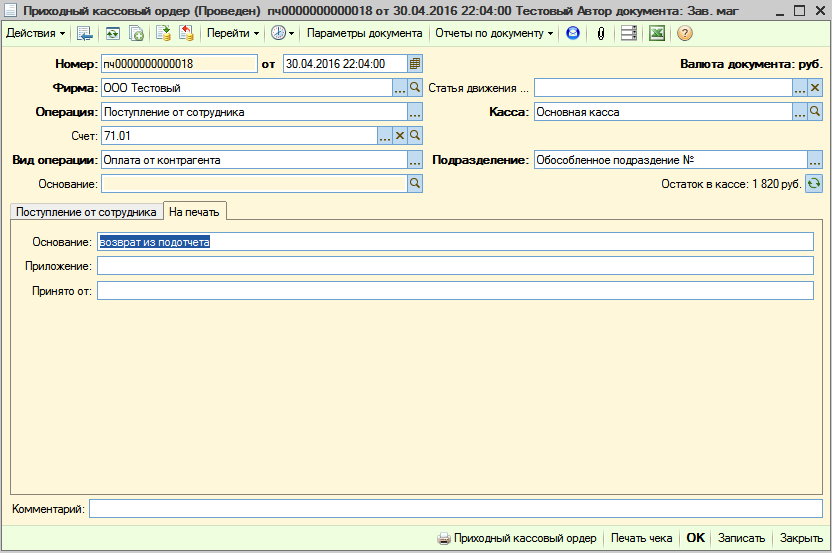Click the date field 30.04.2016 22:04:00

[x=345, y=64]
